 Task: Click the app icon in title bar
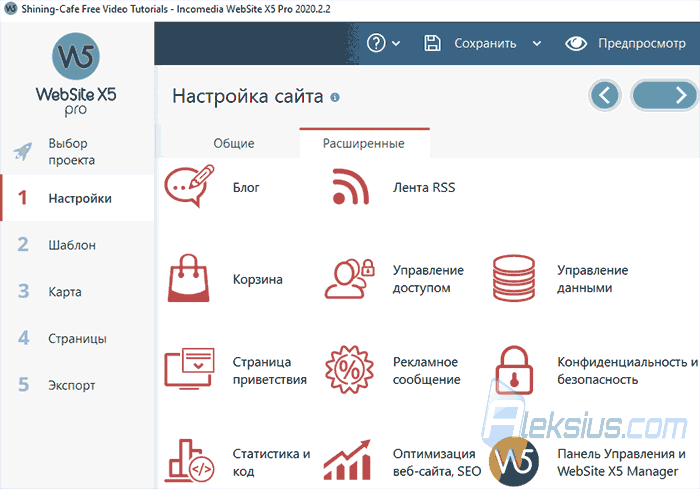[10, 8]
